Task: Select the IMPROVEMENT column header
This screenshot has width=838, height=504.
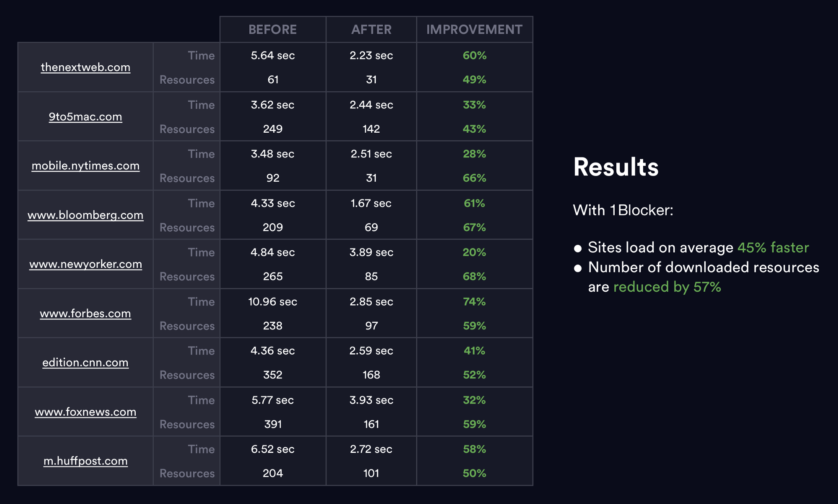Action: [474, 30]
